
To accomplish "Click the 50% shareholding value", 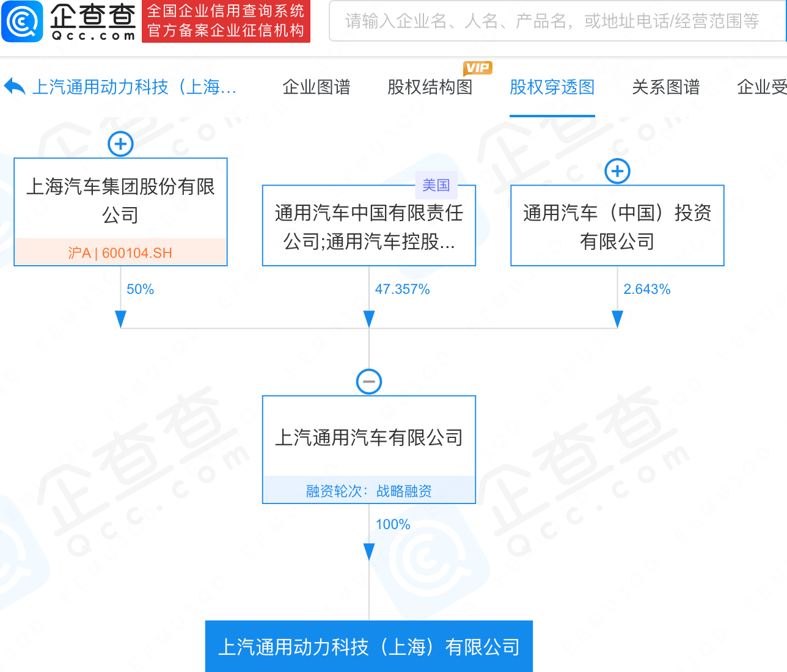I will 141,290.
